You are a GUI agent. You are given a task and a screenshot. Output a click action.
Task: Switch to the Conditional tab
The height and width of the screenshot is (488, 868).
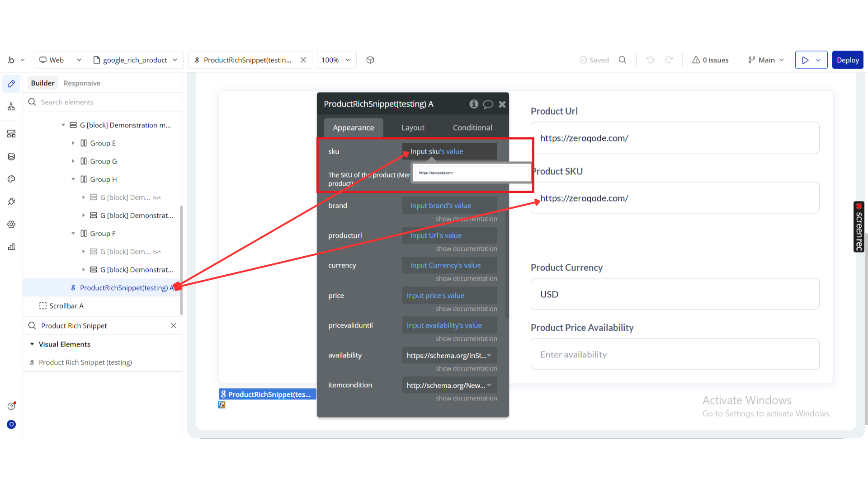(x=472, y=128)
